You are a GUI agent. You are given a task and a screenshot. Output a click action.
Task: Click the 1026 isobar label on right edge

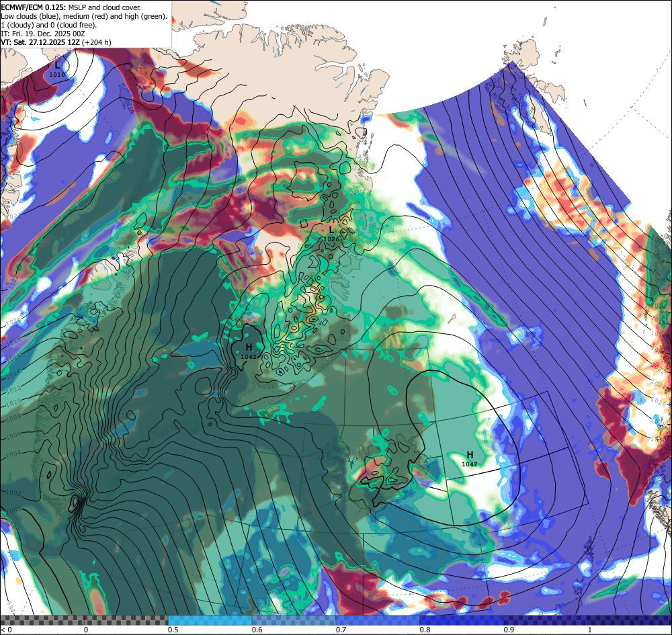click(x=659, y=402)
